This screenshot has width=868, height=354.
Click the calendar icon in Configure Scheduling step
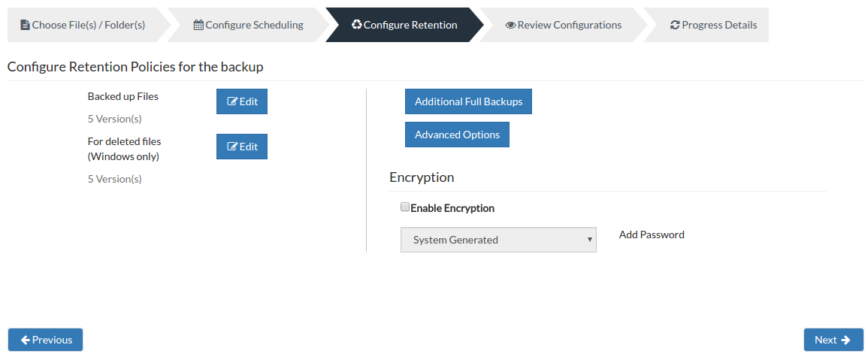(x=198, y=25)
